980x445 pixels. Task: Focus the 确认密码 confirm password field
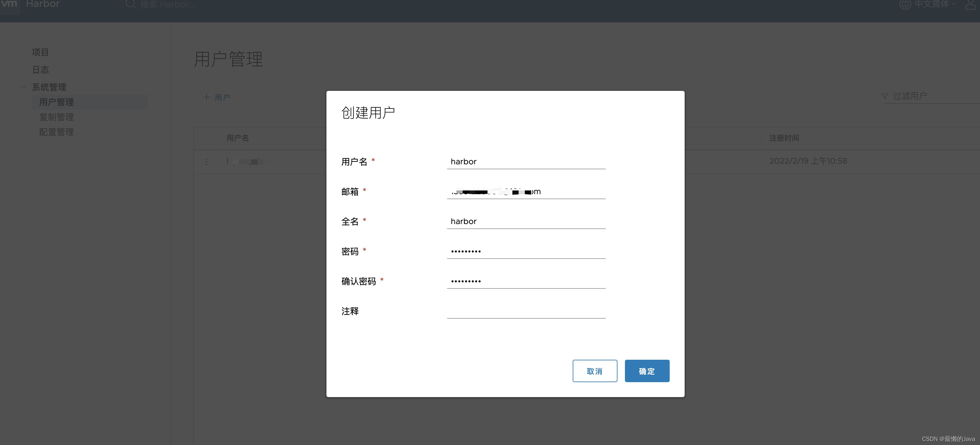526,281
